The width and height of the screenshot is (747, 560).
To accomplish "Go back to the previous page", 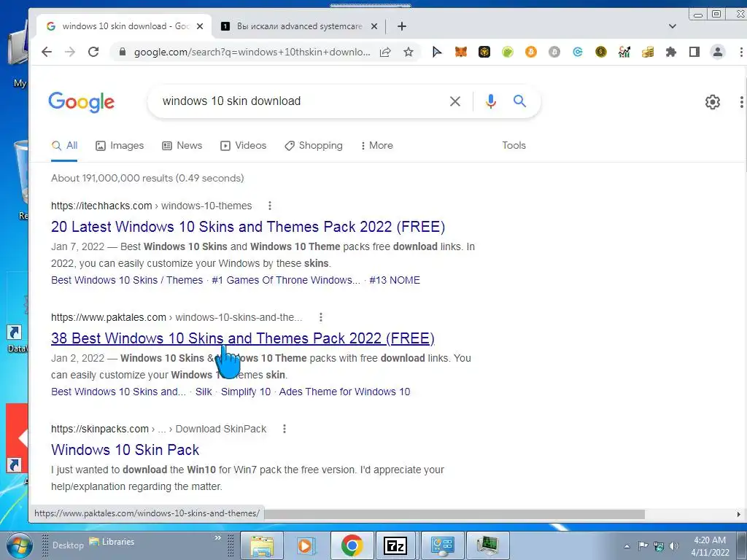I will (46, 52).
